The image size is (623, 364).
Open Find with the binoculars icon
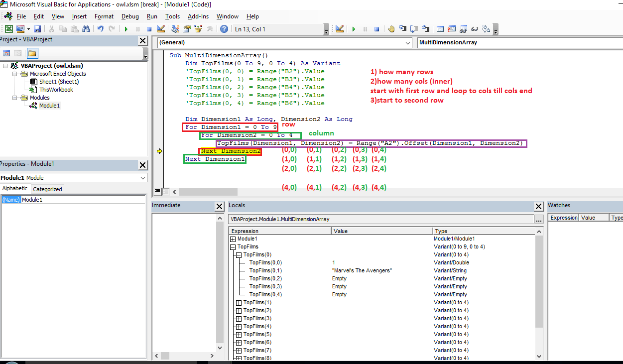pos(86,29)
